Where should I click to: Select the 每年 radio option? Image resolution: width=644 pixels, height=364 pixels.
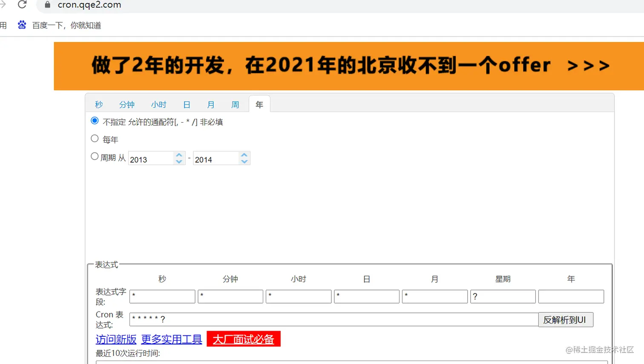pos(95,139)
